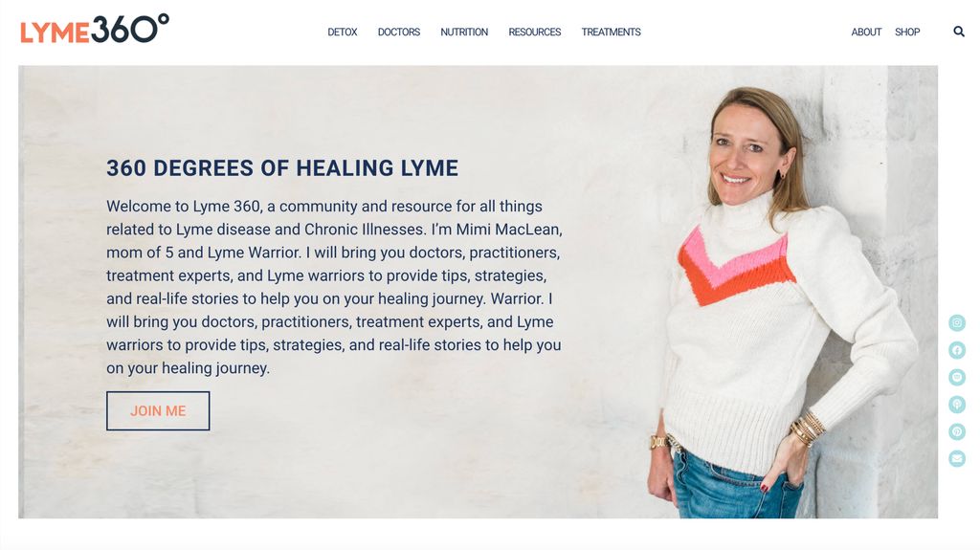Open the YouTube social icon

(957, 377)
